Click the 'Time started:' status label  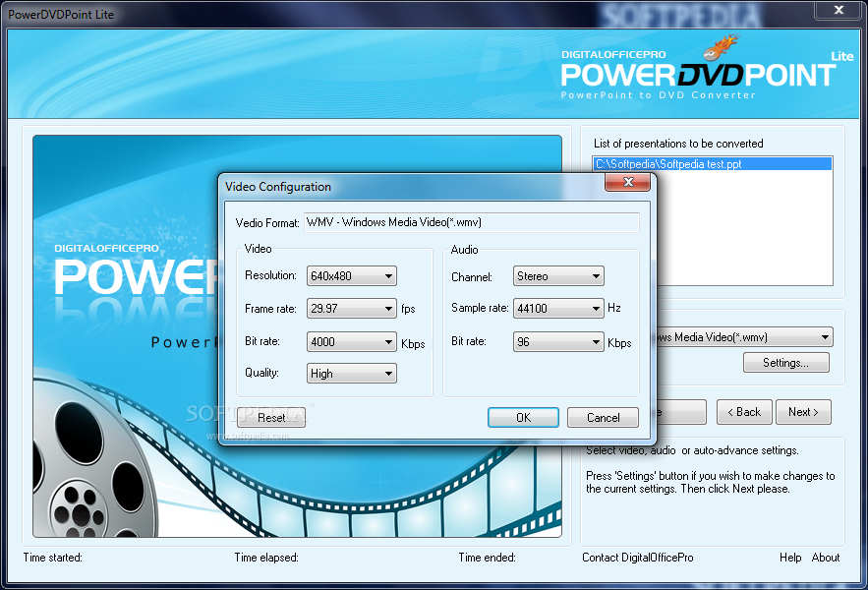pos(52,558)
